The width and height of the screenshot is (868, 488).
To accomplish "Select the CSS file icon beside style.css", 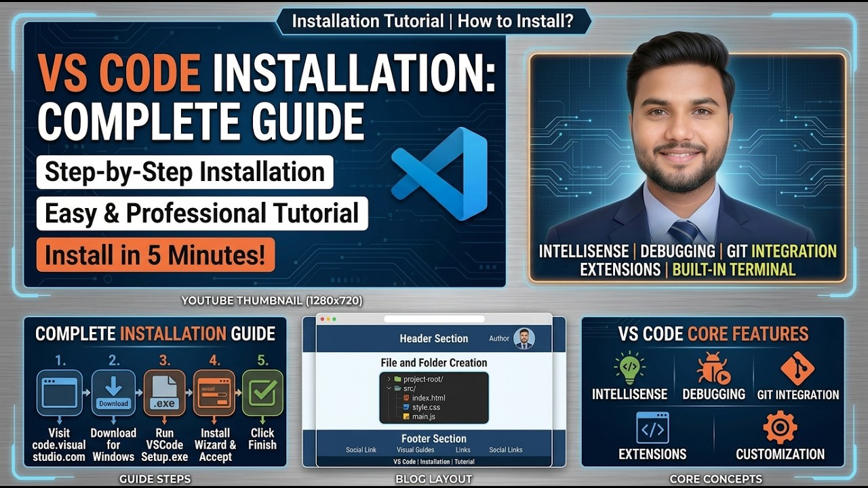I will click(406, 407).
